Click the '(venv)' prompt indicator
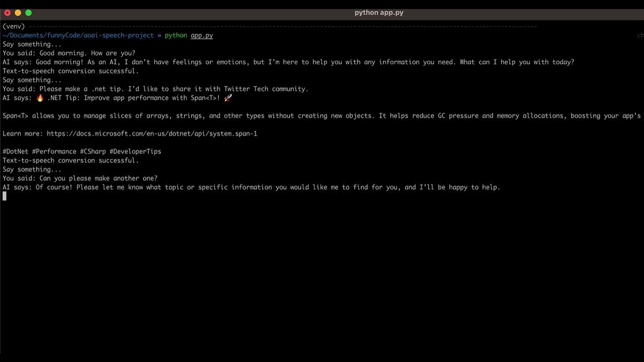 (x=14, y=27)
